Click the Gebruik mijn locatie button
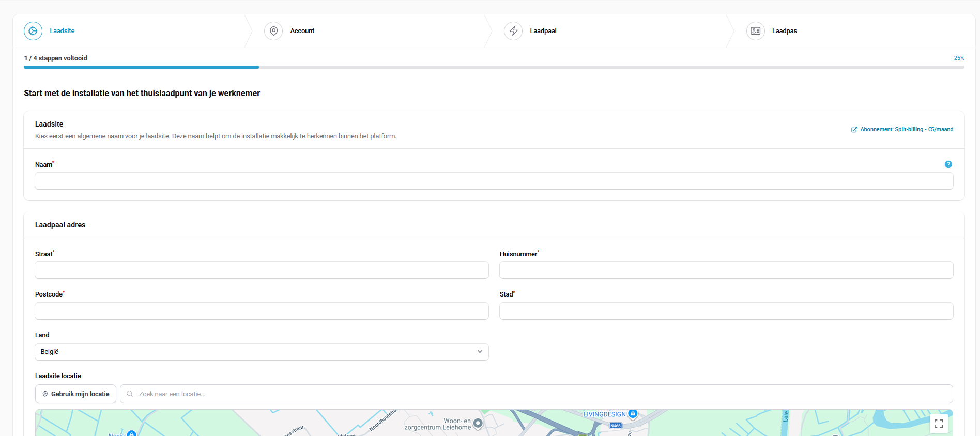 click(75, 394)
